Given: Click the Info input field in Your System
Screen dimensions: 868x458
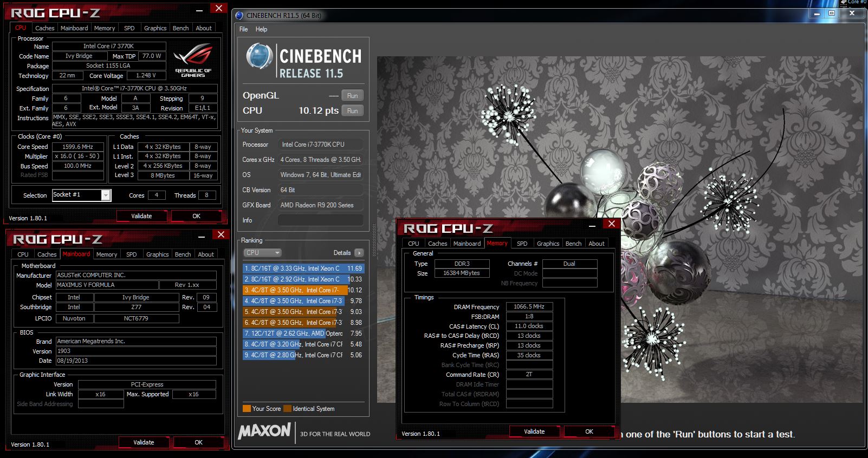Looking at the screenshot, I should tap(320, 220).
